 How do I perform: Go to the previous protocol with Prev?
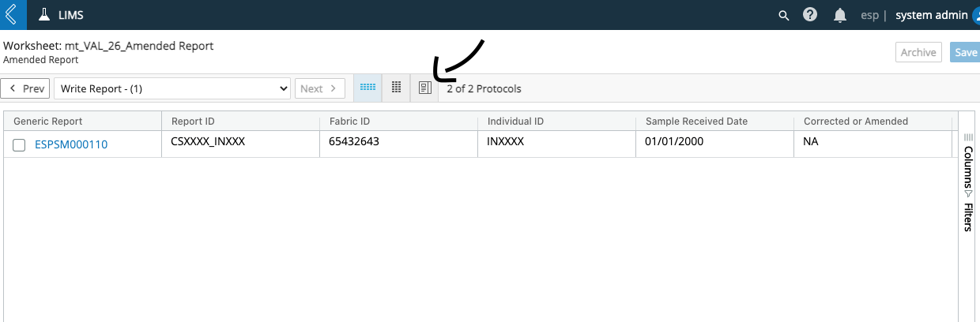[26, 88]
